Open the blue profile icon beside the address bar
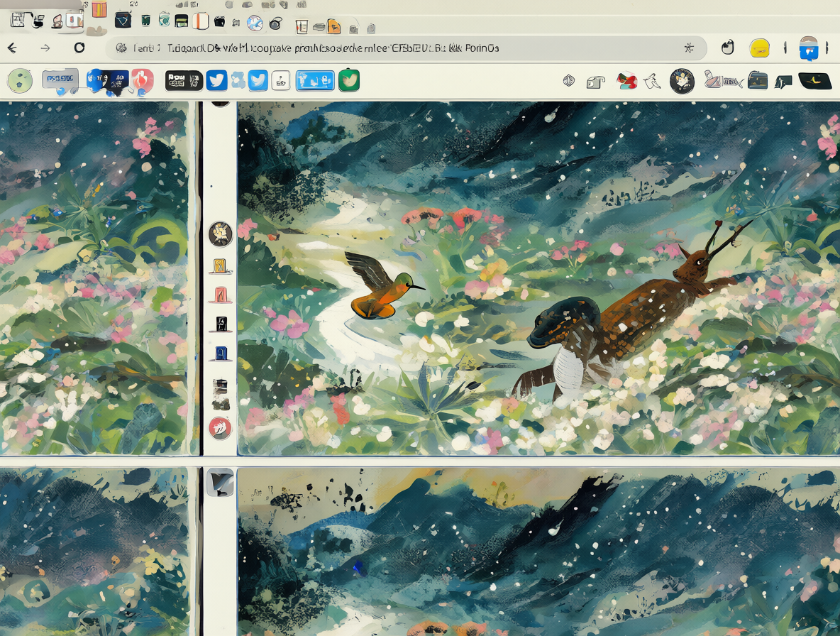This screenshot has height=636, width=840. pyautogui.click(x=808, y=48)
